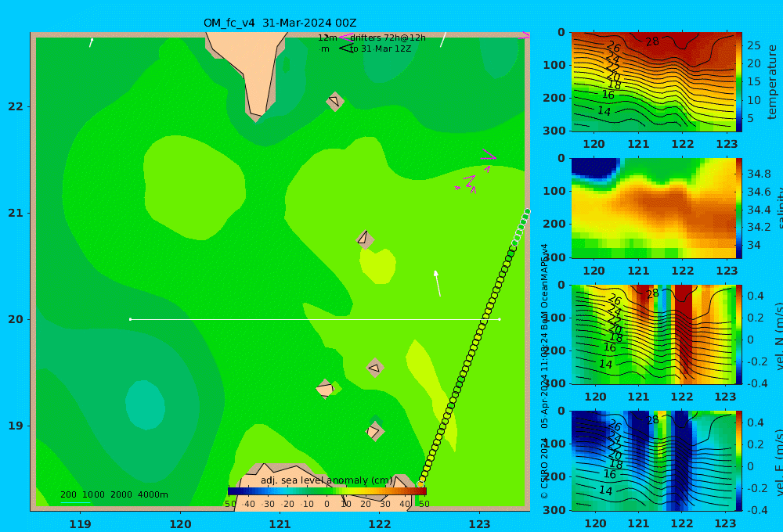Screen dimensions: 783x532
Task: Click the temperature depth section panel
Action: [x=653, y=81]
